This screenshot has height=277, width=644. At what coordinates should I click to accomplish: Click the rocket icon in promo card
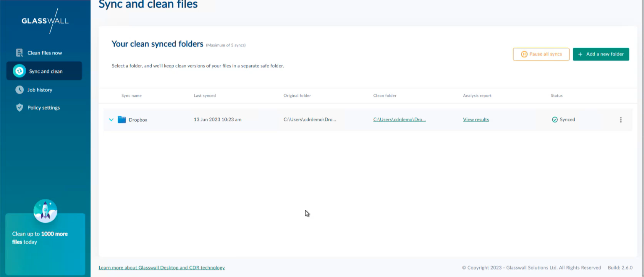(45, 211)
